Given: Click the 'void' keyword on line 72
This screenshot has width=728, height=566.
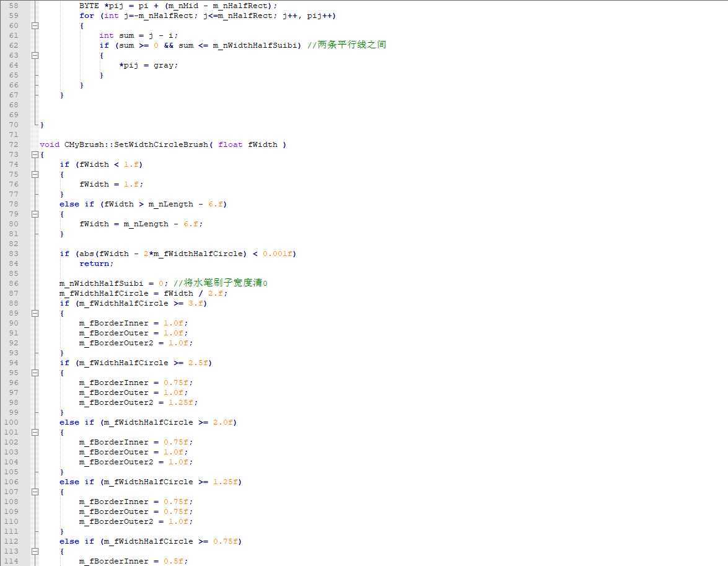Looking at the screenshot, I should pyautogui.click(x=50, y=144).
